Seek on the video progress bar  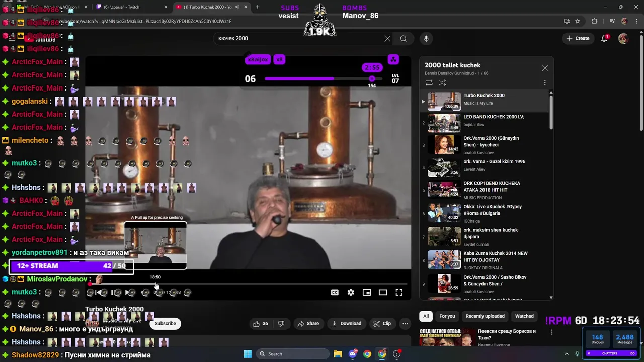pos(248,284)
